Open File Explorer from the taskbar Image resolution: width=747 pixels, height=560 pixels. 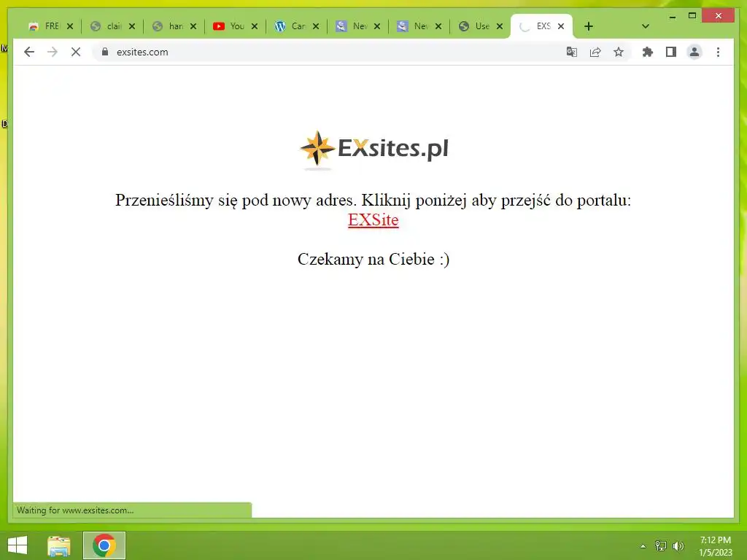59,545
